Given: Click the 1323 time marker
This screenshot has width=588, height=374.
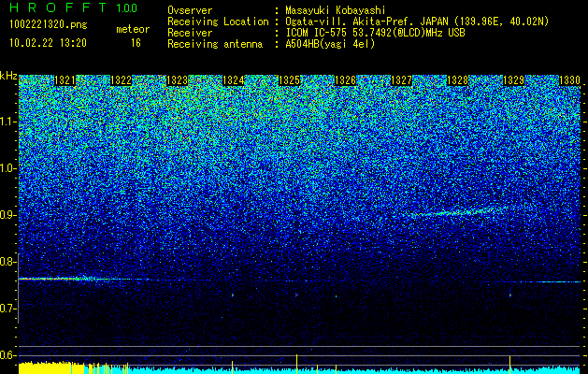Looking at the screenshot, I should pyautogui.click(x=177, y=80).
